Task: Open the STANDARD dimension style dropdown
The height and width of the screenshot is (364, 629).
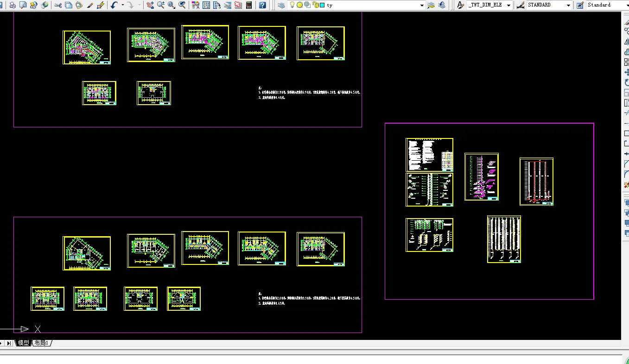Action: tap(568, 5)
